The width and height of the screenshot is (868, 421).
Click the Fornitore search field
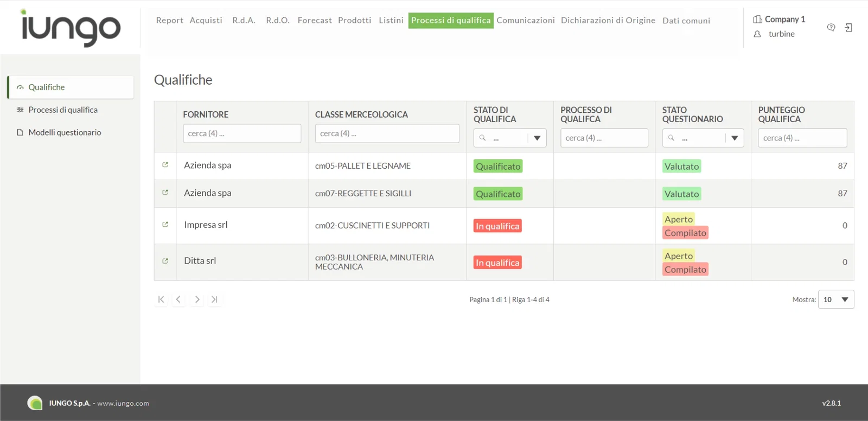pyautogui.click(x=242, y=133)
